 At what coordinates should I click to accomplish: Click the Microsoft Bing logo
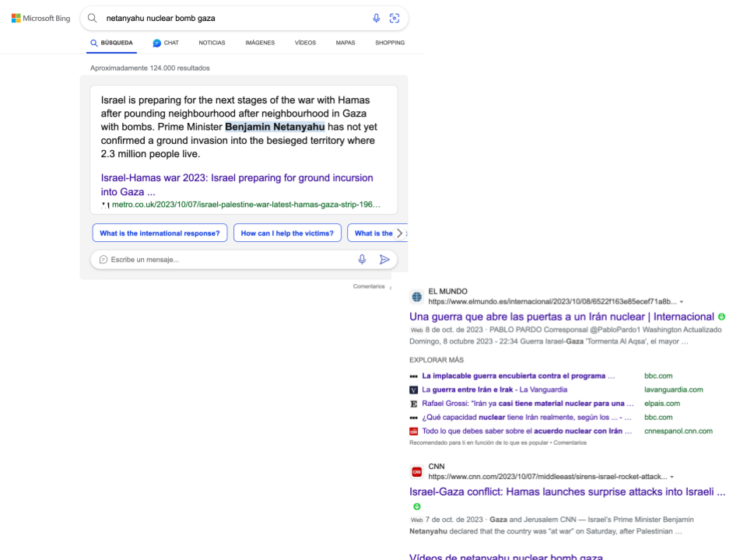pyautogui.click(x=40, y=18)
